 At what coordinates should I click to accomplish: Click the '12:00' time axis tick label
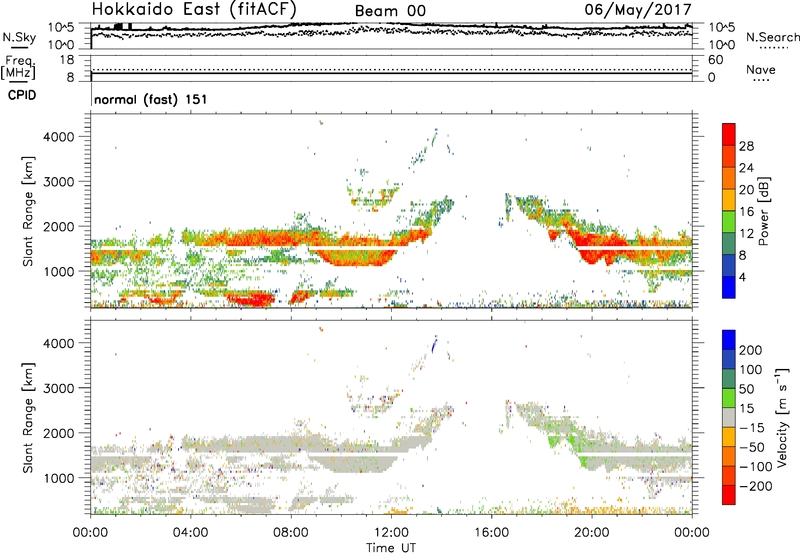tap(391, 533)
